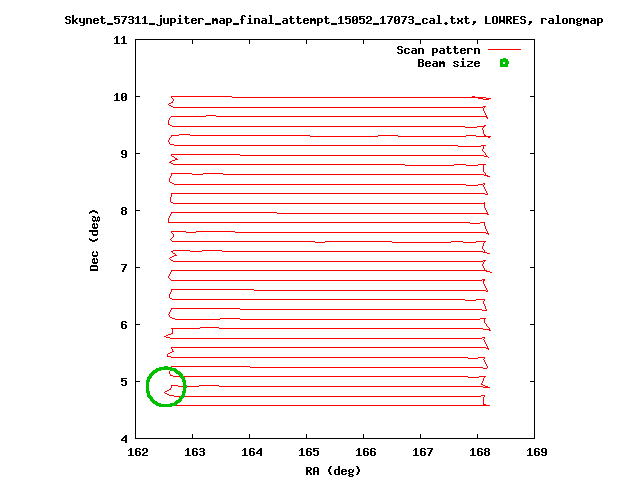640x480 pixels.
Task: Click y-axis tick label 9
Action: click(121, 154)
